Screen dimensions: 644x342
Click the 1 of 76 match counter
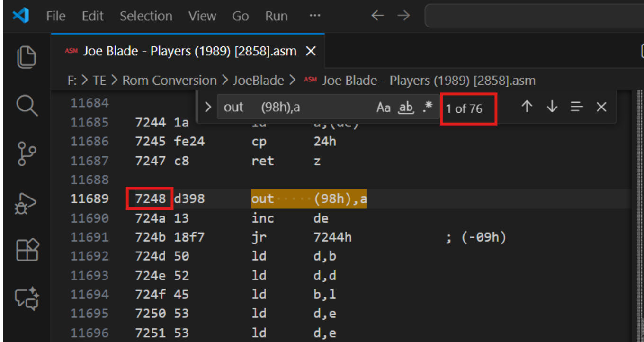click(464, 108)
